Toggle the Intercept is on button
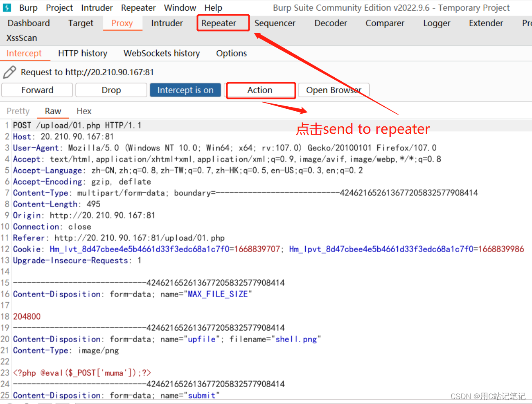Viewport: 532px width, 404px height. tap(185, 90)
